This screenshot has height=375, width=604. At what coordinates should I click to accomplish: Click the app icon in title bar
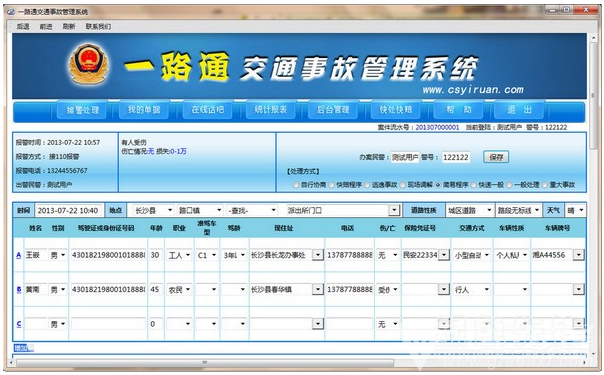pyautogui.click(x=11, y=12)
